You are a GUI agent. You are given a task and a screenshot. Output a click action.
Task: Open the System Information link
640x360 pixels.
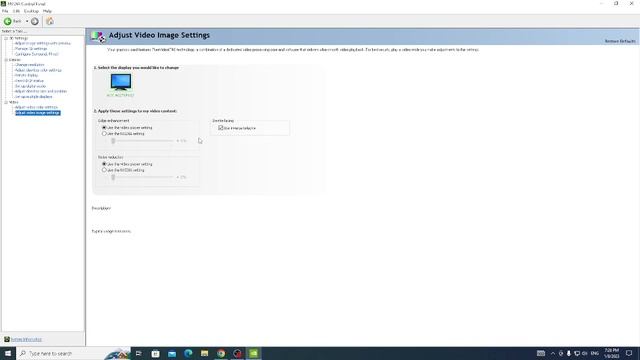click(26, 340)
